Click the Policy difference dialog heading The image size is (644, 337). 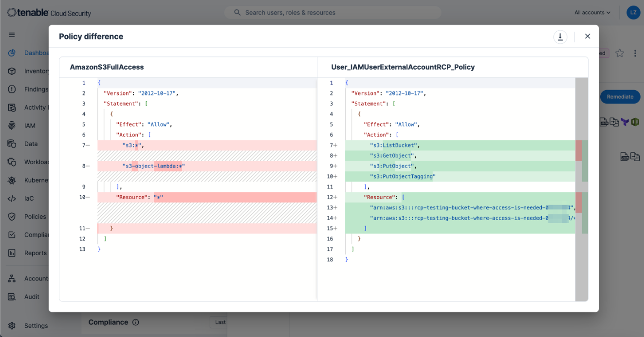click(91, 37)
